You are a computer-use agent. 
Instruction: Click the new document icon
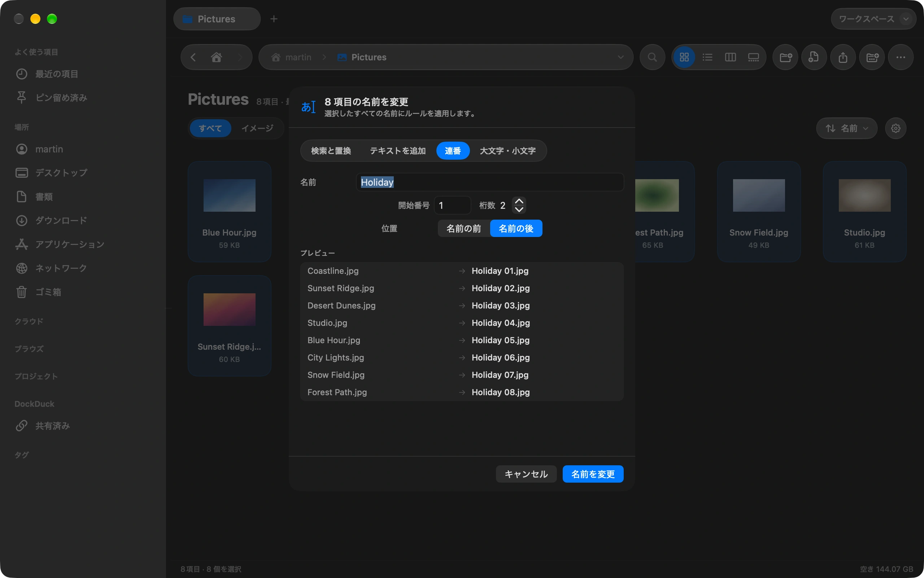(814, 57)
